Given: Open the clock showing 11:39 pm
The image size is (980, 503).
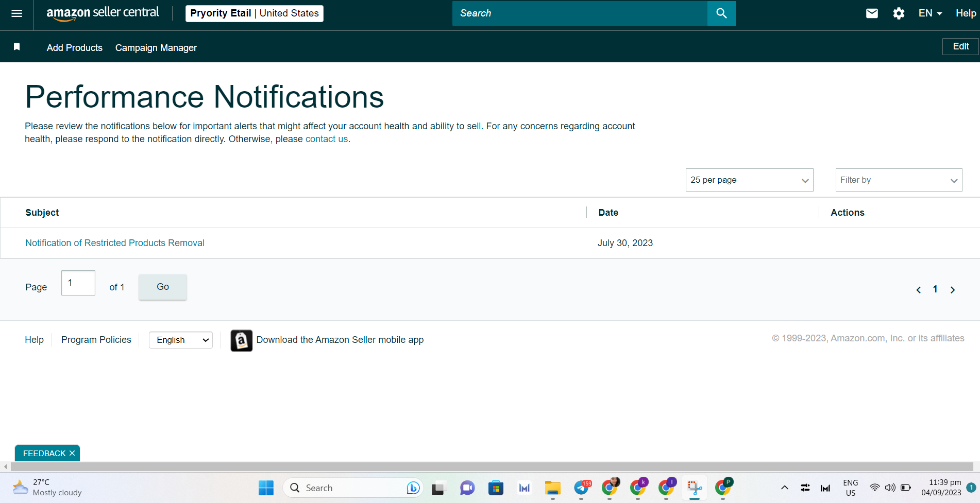Looking at the screenshot, I should [x=941, y=488].
